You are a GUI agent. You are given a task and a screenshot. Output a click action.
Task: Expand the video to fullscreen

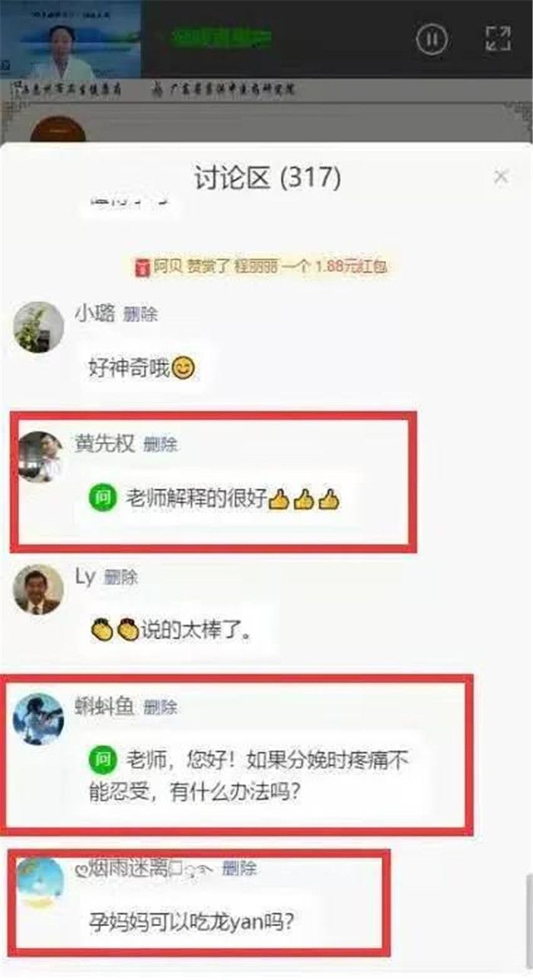[x=498, y=38]
